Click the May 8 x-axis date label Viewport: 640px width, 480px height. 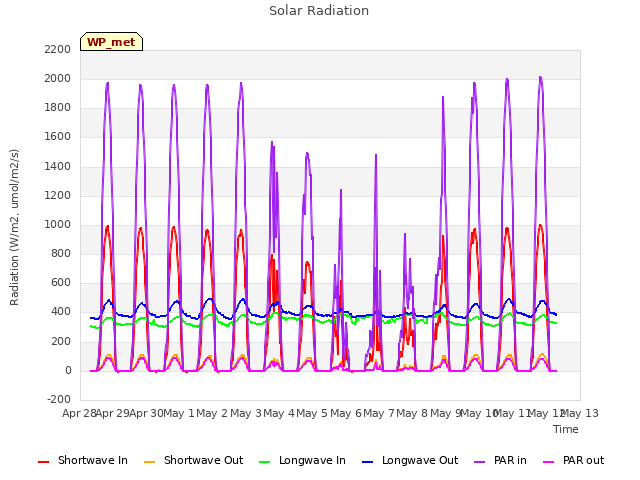point(412,413)
